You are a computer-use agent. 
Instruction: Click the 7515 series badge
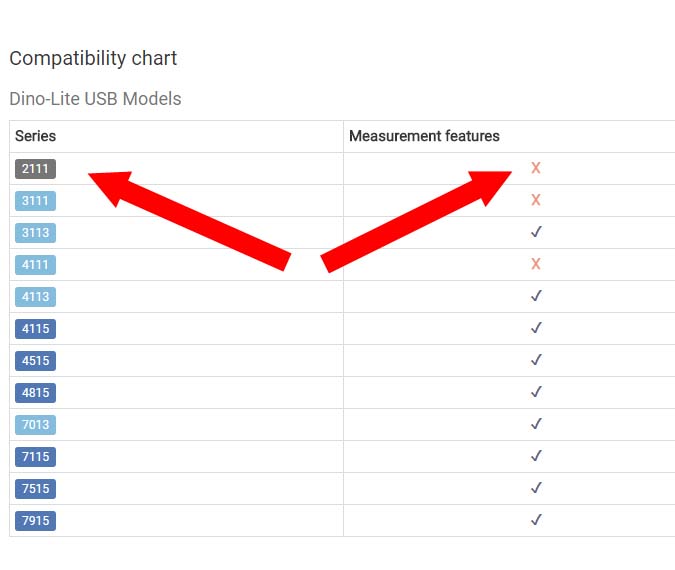point(35,489)
